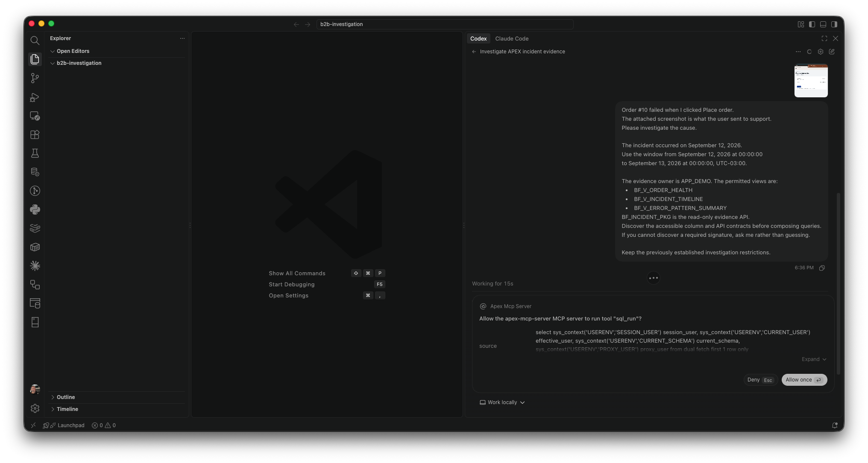The width and height of the screenshot is (868, 463).
Task: Open Codex chat more options ellipsis
Action: (798, 52)
